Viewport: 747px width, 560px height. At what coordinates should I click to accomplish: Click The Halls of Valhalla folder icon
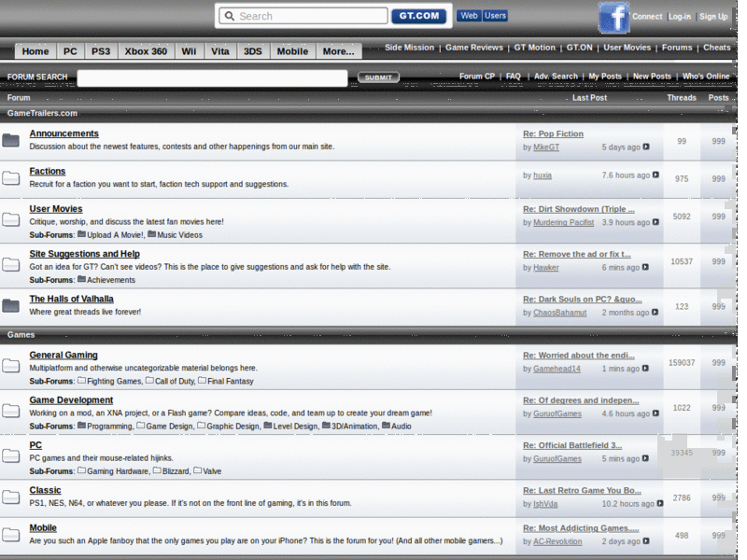click(10, 306)
